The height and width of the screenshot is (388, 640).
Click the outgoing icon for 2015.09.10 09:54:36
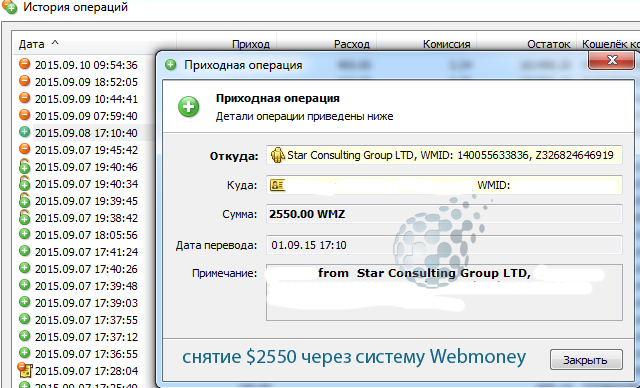[24, 64]
